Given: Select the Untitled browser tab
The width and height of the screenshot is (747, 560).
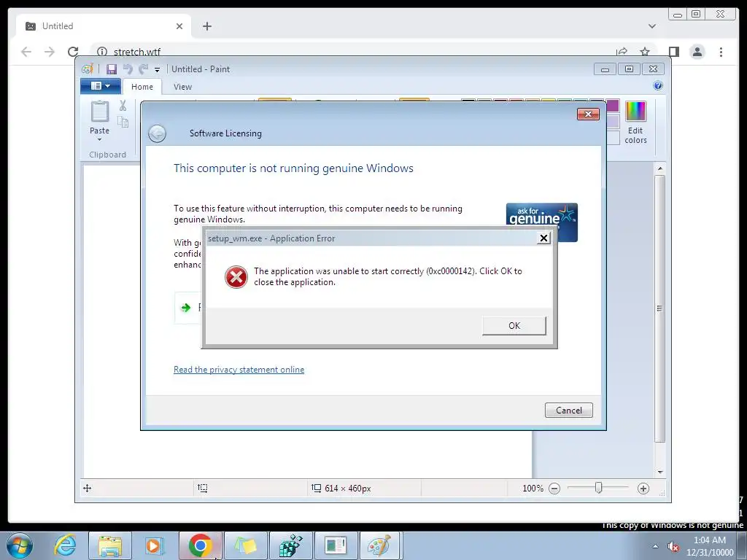Looking at the screenshot, I should pos(104,26).
